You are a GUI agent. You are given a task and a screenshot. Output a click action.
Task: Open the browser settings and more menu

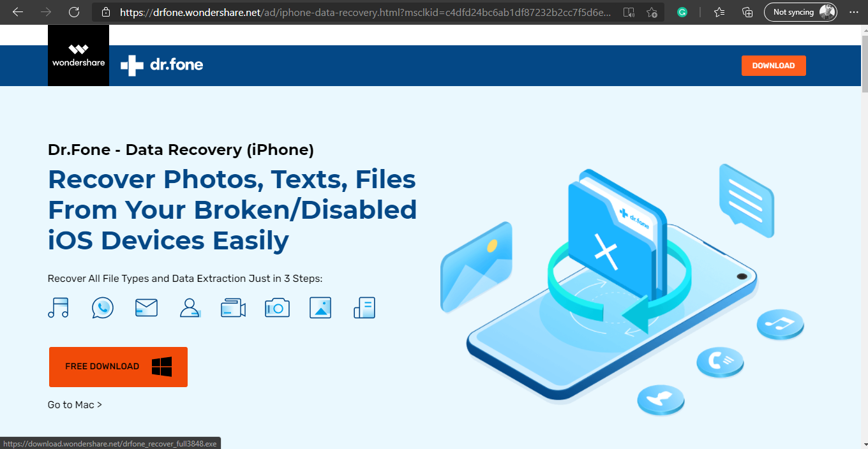point(853,12)
